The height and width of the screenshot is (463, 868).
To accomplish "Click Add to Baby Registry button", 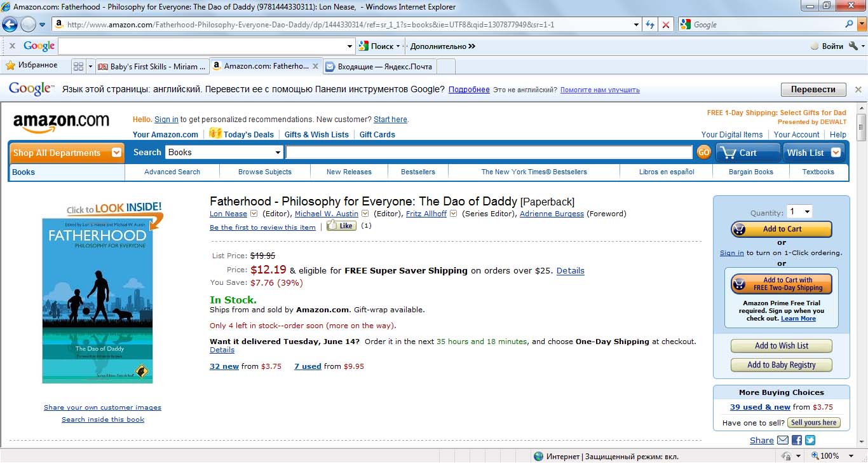I will click(x=782, y=365).
